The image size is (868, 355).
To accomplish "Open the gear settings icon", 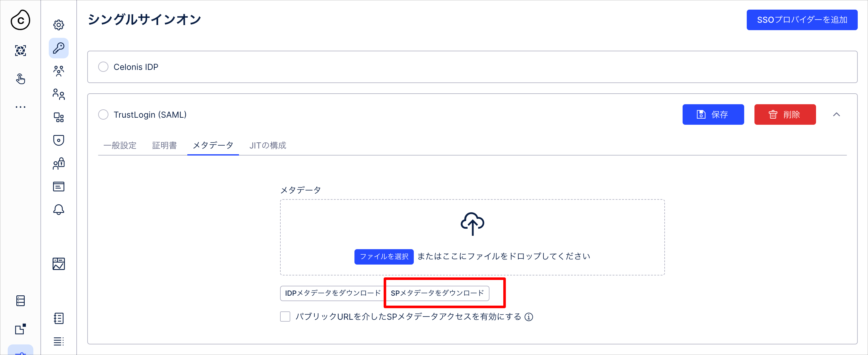I will click(x=59, y=25).
